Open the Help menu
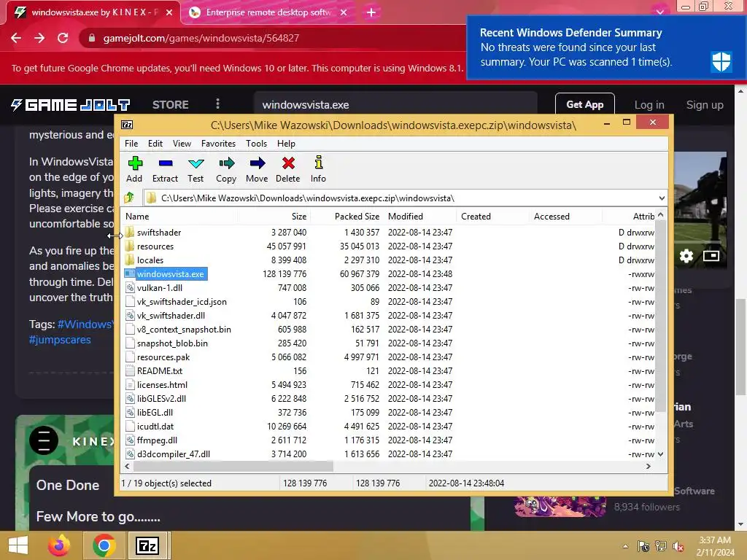Screen dimensions: 747x560 pyautogui.click(x=286, y=144)
